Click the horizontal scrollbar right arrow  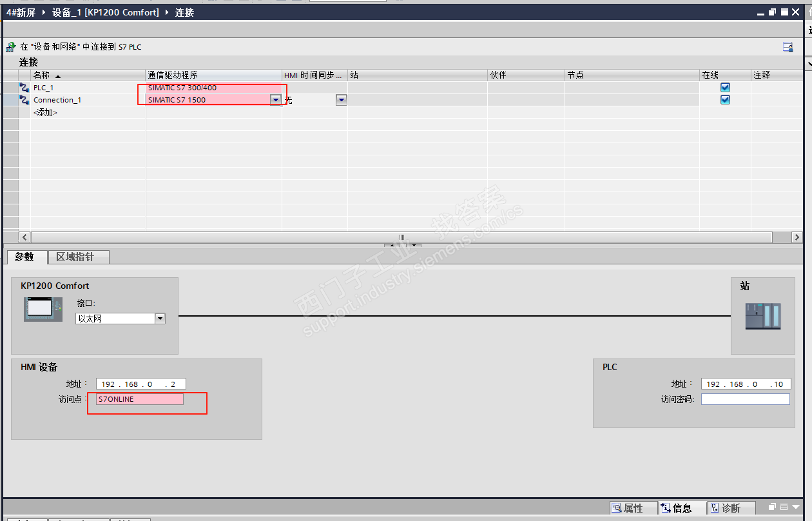pos(797,237)
